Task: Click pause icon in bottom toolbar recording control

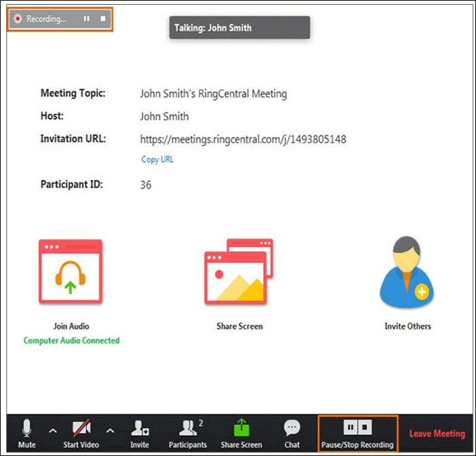Action: [349, 427]
